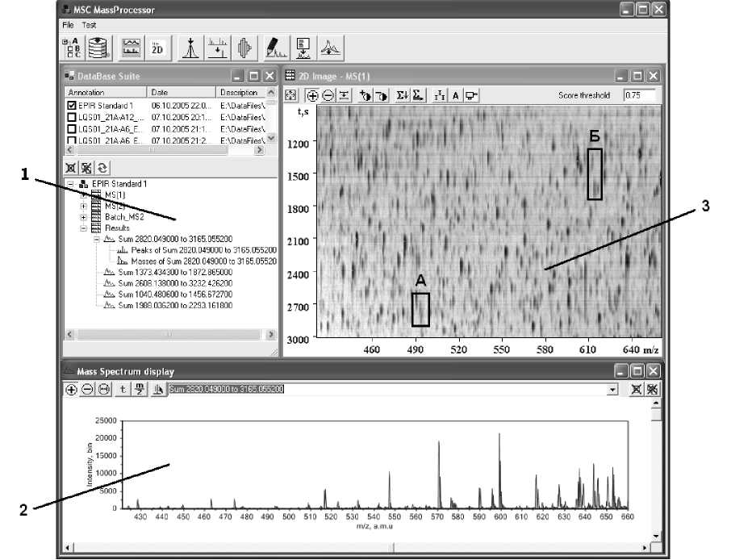Open the 2D view toolbar button
731x560 pixels.
coord(157,48)
